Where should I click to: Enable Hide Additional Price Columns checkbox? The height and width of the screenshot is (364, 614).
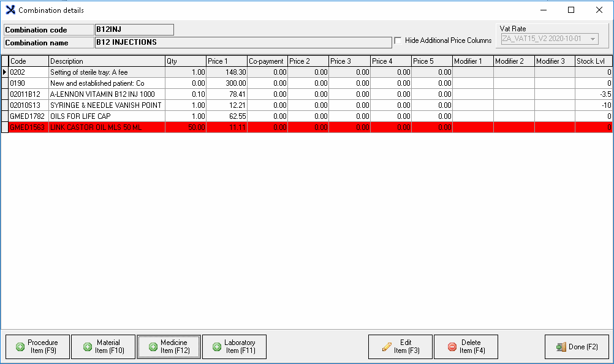(398, 40)
